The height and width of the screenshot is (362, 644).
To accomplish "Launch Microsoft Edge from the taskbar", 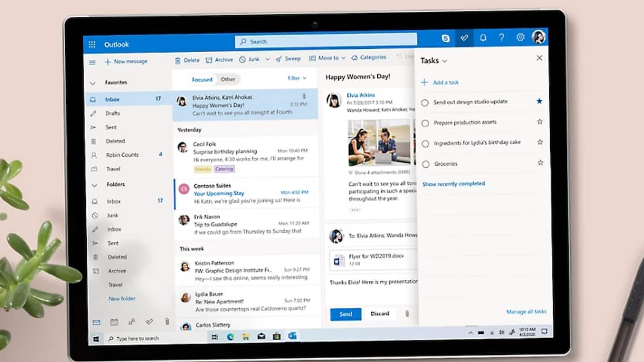I will (230, 336).
